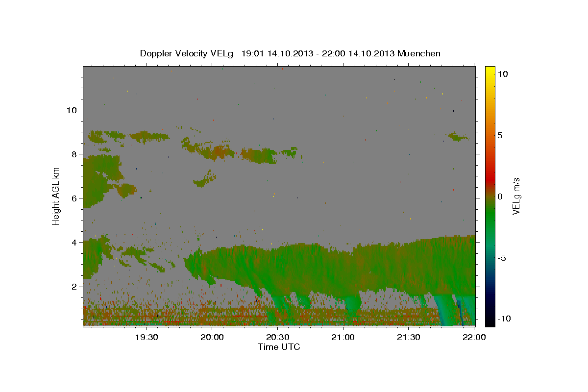Viewport: 588px width, 392px height.
Task: Click the '19:30' time axis label
Action: (147, 337)
